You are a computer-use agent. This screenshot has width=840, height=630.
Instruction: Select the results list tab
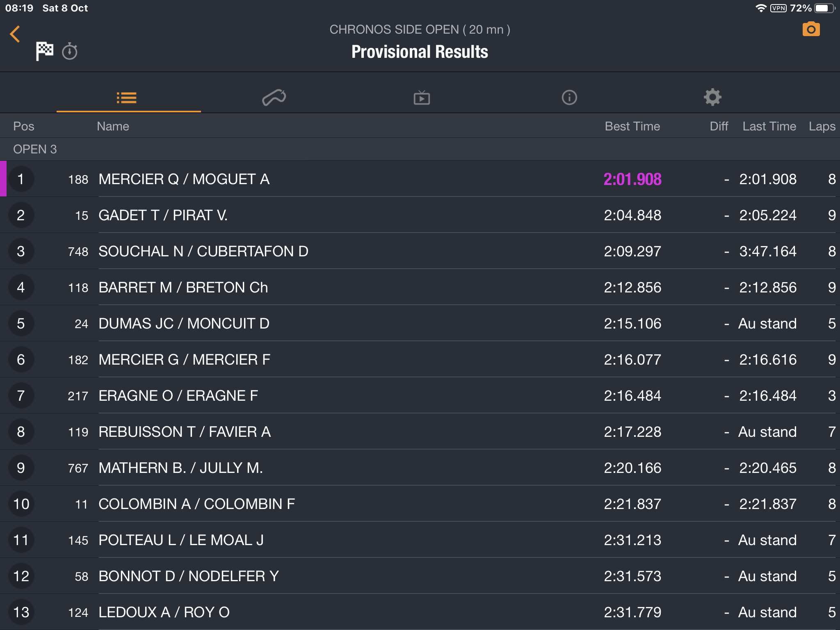(127, 98)
